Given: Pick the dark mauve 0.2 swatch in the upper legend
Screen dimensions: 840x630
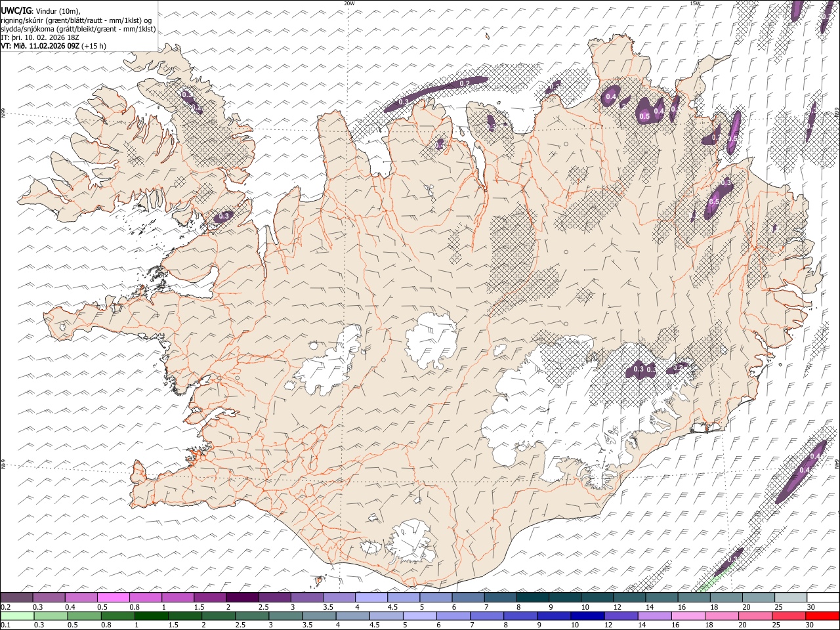Looking at the screenshot, I should pos(16,598).
